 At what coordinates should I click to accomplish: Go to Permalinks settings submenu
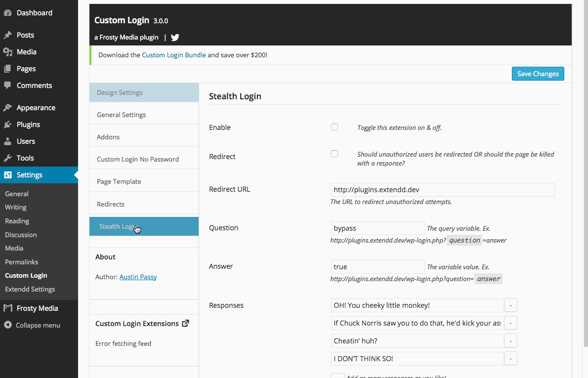pos(21,262)
